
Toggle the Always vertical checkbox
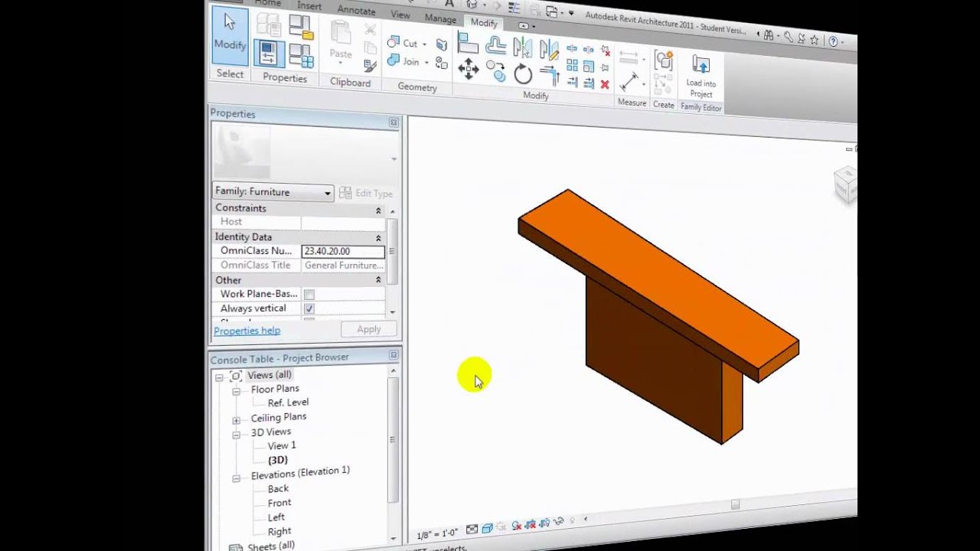[x=309, y=308]
